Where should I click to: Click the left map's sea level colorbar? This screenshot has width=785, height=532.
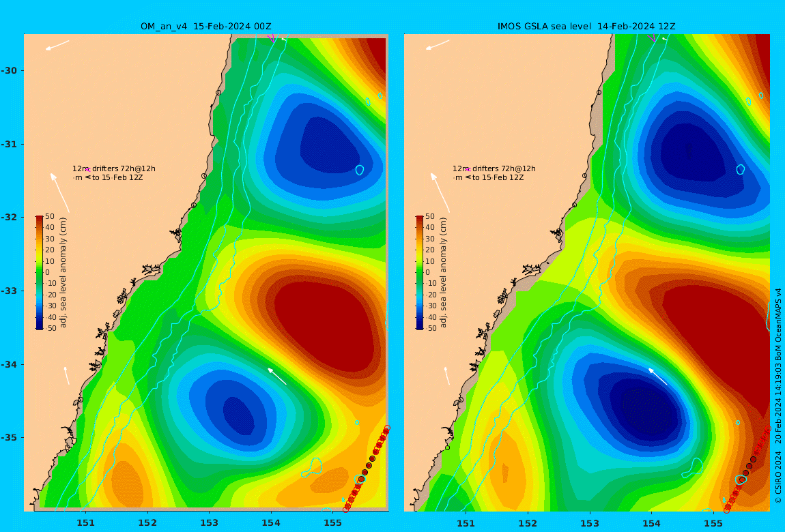pyautogui.click(x=40, y=273)
